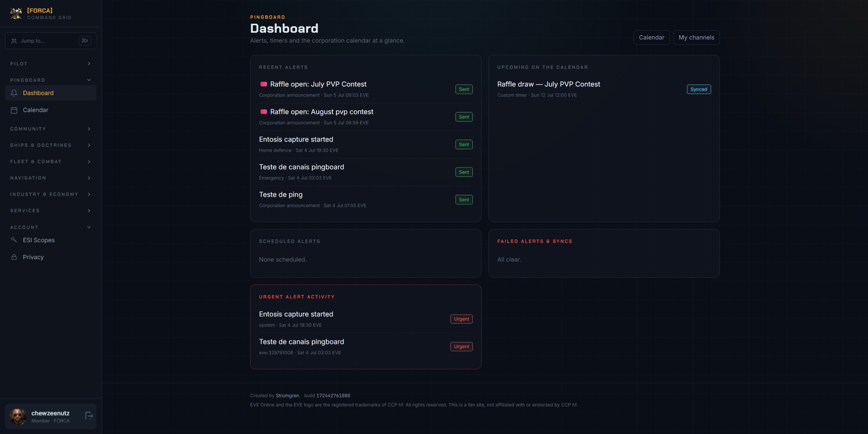
Task: Click Sent badge on Teste de canais pingboard
Action: pos(464,172)
